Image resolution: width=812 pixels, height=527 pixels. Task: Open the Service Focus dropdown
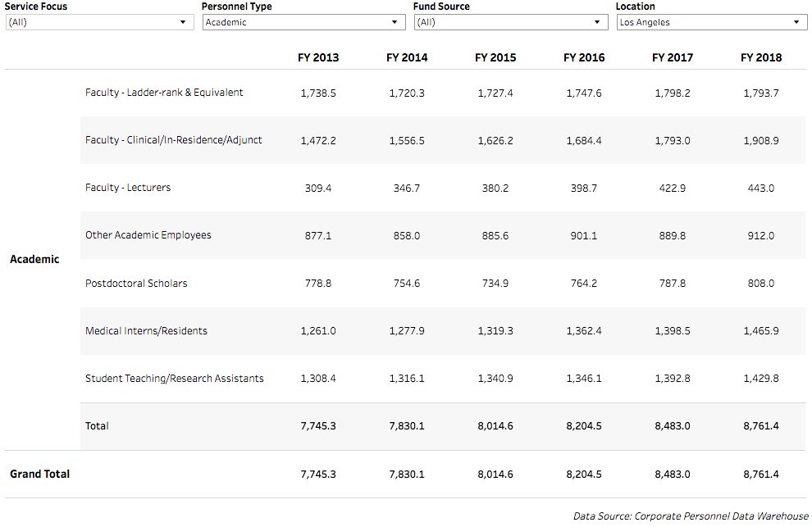99,22
